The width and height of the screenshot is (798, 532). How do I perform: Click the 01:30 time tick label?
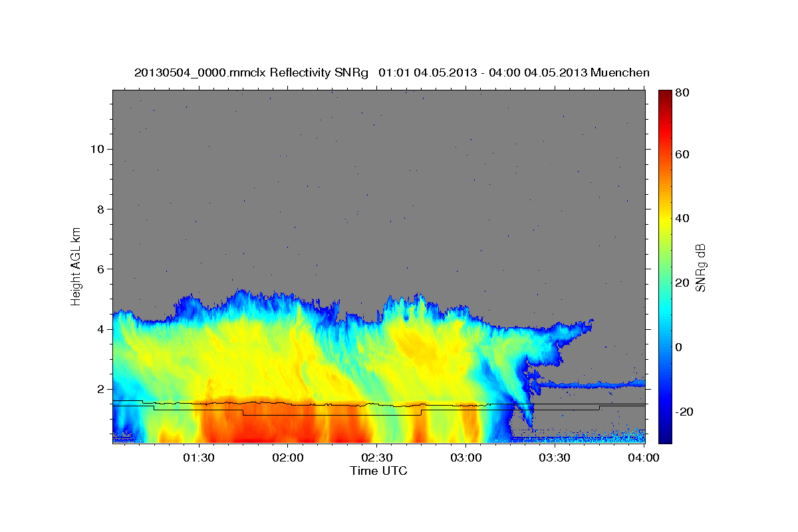coord(198,458)
